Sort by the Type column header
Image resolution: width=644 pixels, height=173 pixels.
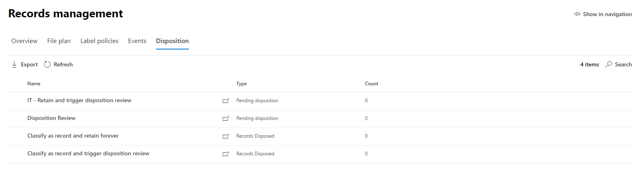[x=242, y=84]
